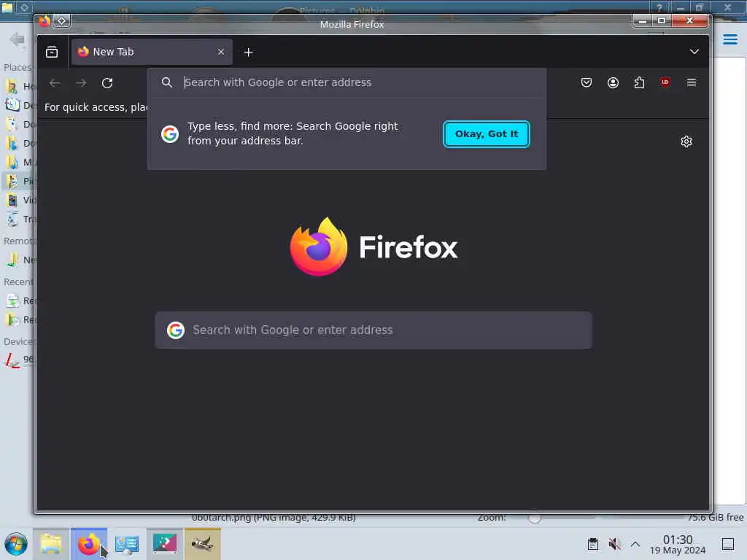The height and width of the screenshot is (560, 747).
Task: Open Firefox account icon
Action: [613, 82]
